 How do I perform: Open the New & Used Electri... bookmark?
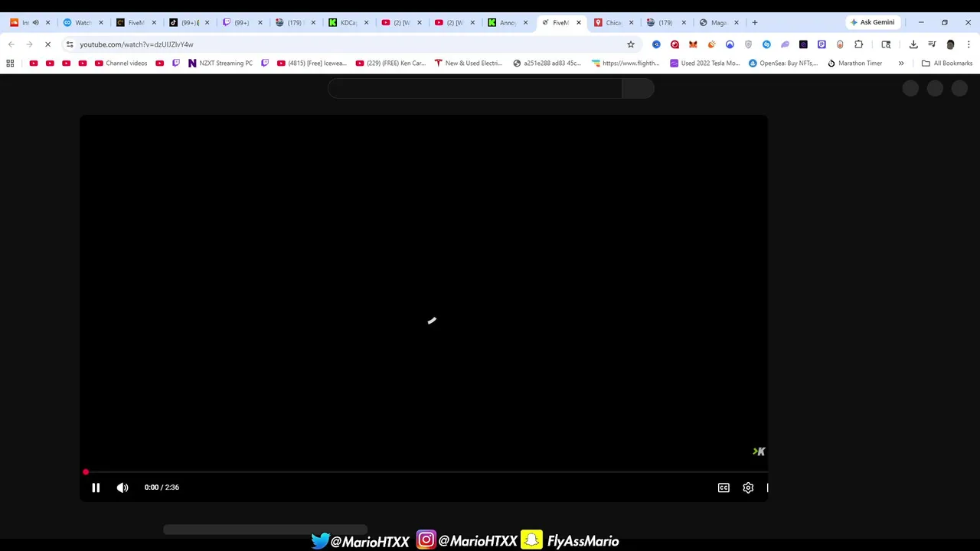(x=469, y=64)
